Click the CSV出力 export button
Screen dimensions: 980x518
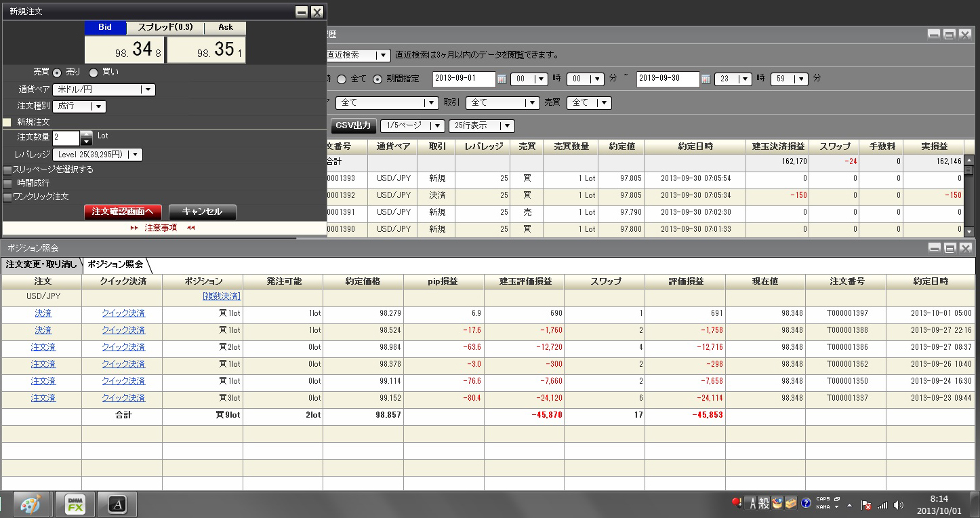(353, 126)
